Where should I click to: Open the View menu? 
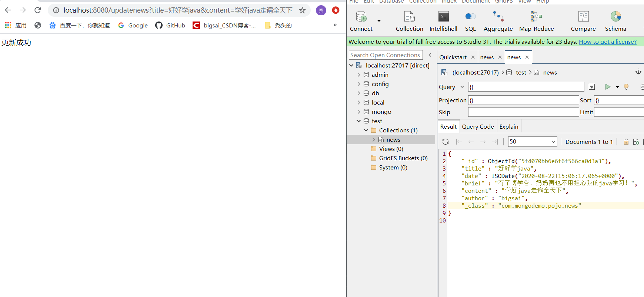click(524, 1)
